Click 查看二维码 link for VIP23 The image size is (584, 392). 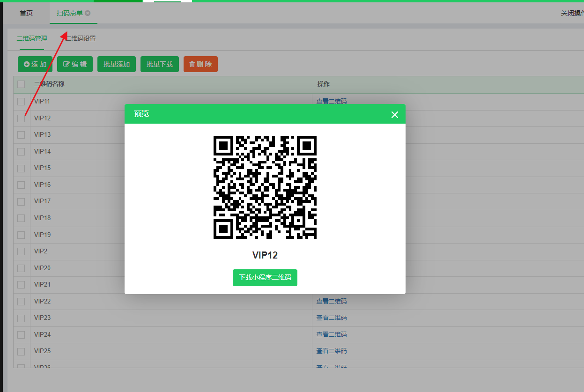(x=332, y=318)
